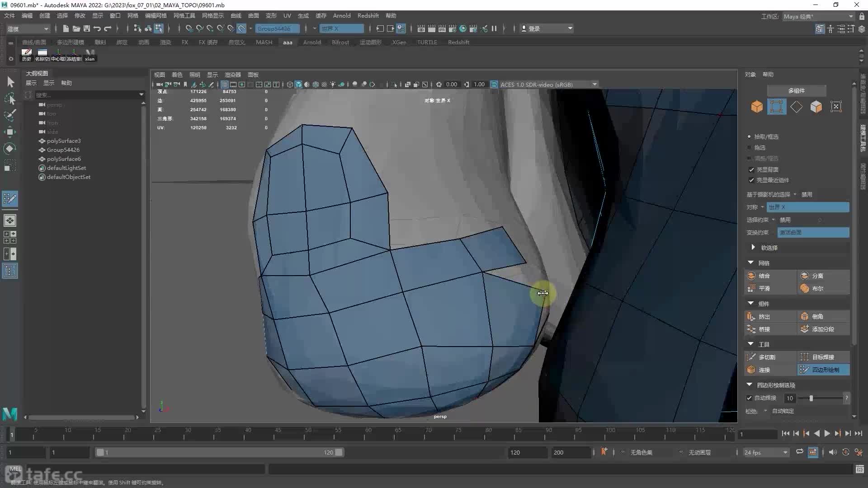Image resolution: width=868 pixels, height=488 pixels.
Task: Collapse the 组件 section
Action: coord(751,303)
